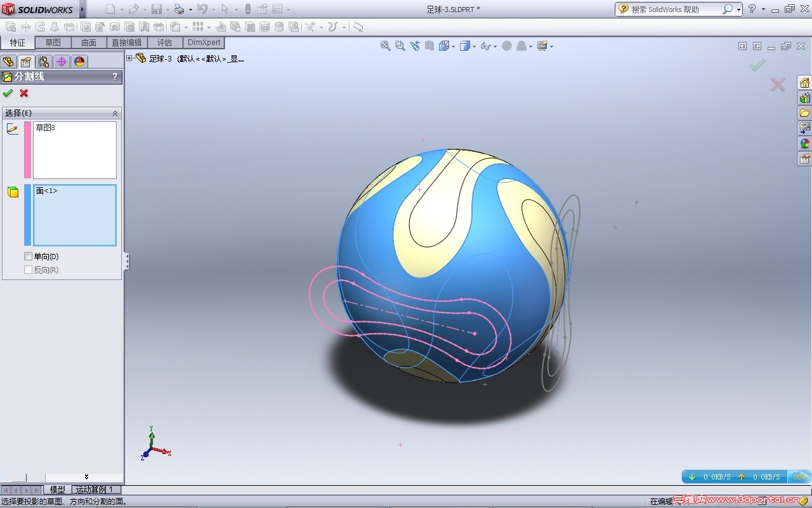Select the 运动算例 1 bottom tab
The height and width of the screenshot is (508, 812).
96,490
